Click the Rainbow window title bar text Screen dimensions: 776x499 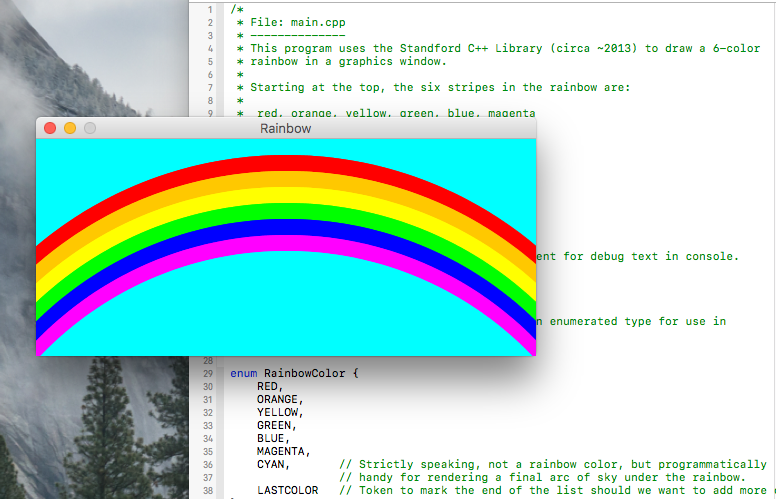[286, 129]
